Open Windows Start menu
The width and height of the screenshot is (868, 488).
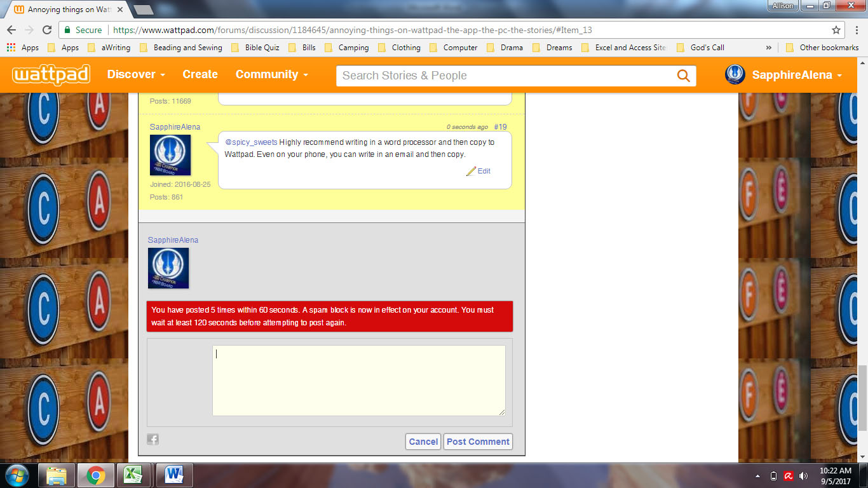point(16,475)
